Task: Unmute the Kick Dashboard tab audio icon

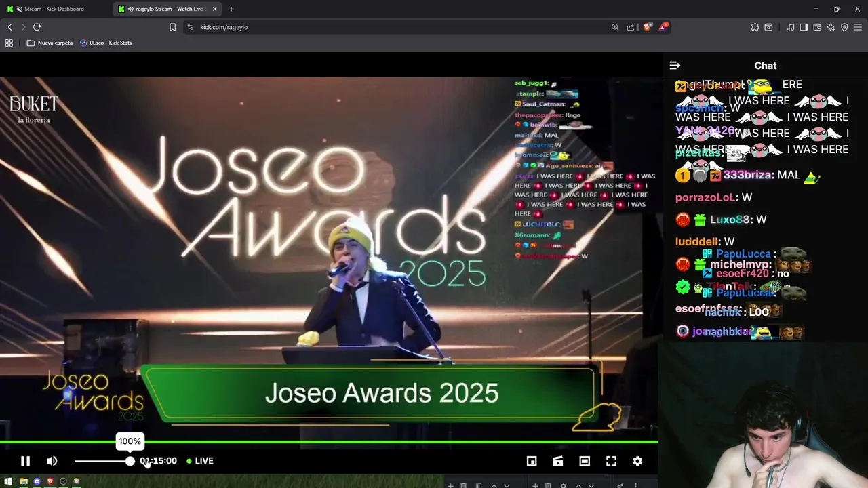Action: pos(19,9)
